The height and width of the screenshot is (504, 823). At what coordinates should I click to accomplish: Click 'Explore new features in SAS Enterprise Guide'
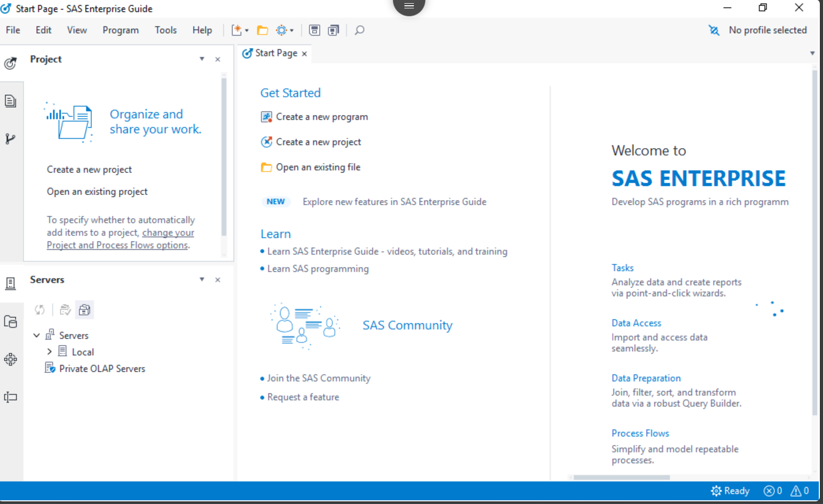coord(394,202)
